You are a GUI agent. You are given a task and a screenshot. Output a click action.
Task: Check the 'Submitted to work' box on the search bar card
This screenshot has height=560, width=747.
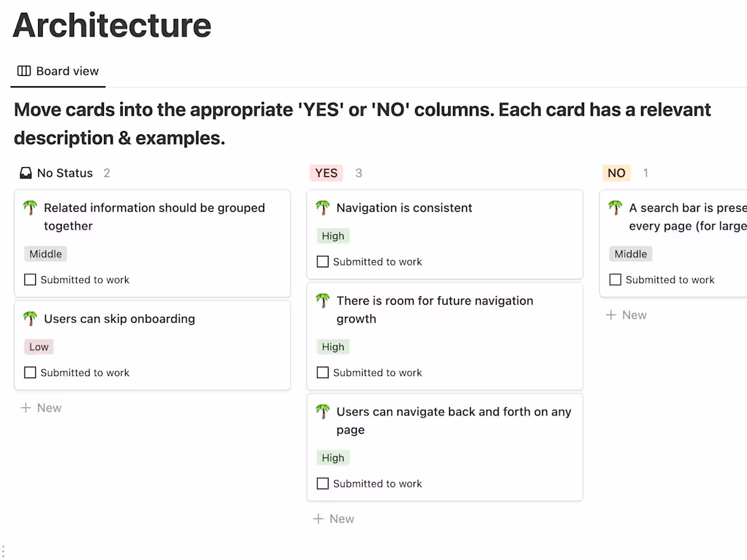[615, 279]
